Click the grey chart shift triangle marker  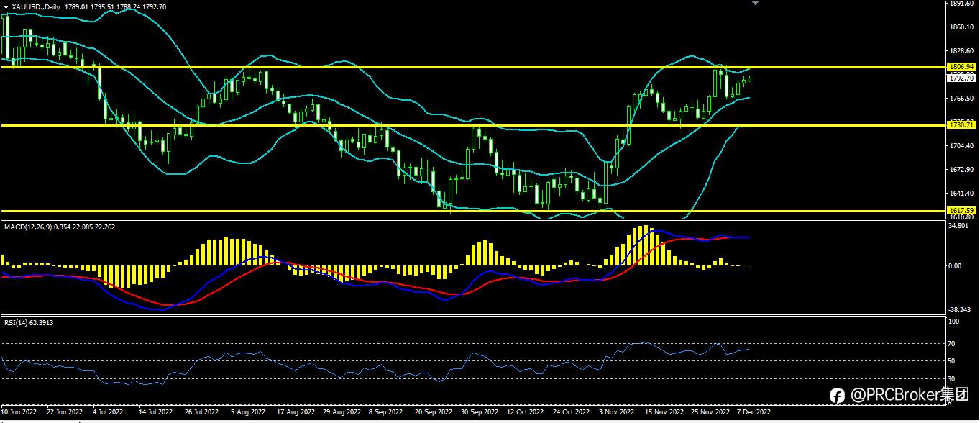pos(755,4)
